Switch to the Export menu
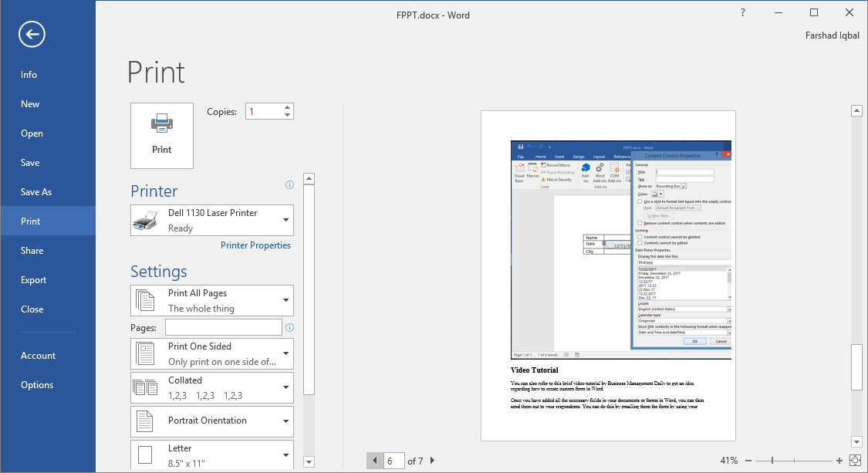 coord(32,279)
